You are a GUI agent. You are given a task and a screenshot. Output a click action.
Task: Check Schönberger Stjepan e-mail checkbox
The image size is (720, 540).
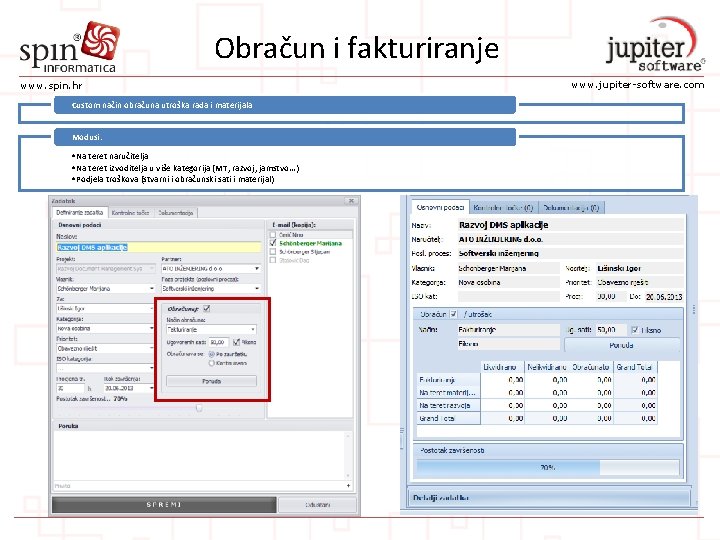coord(273,252)
